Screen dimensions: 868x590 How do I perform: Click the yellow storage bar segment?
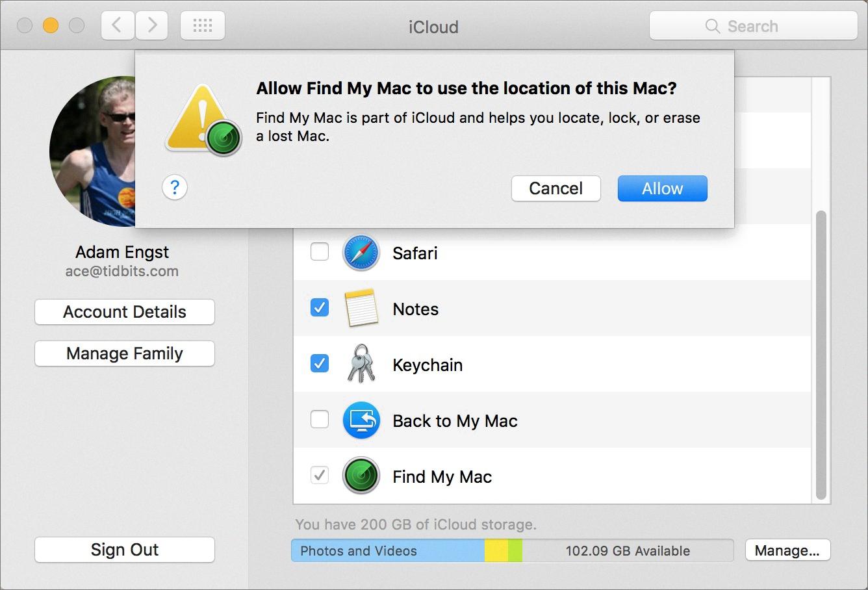coord(496,551)
